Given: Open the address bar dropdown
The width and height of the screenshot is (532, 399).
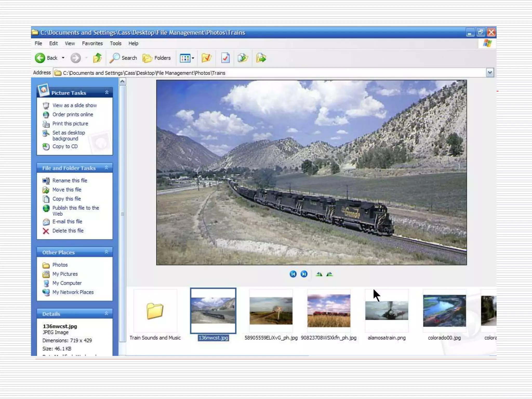Looking at the screenshot, I should click(490, 73).
